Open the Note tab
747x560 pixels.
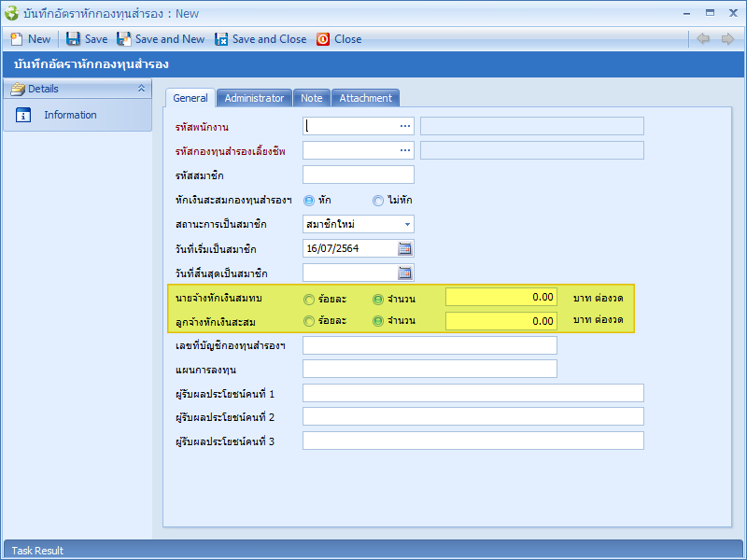point(312,98)
